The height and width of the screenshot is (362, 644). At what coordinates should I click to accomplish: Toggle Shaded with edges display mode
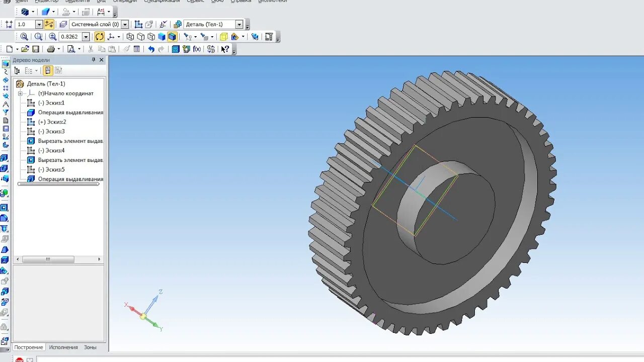coord(172,36)
